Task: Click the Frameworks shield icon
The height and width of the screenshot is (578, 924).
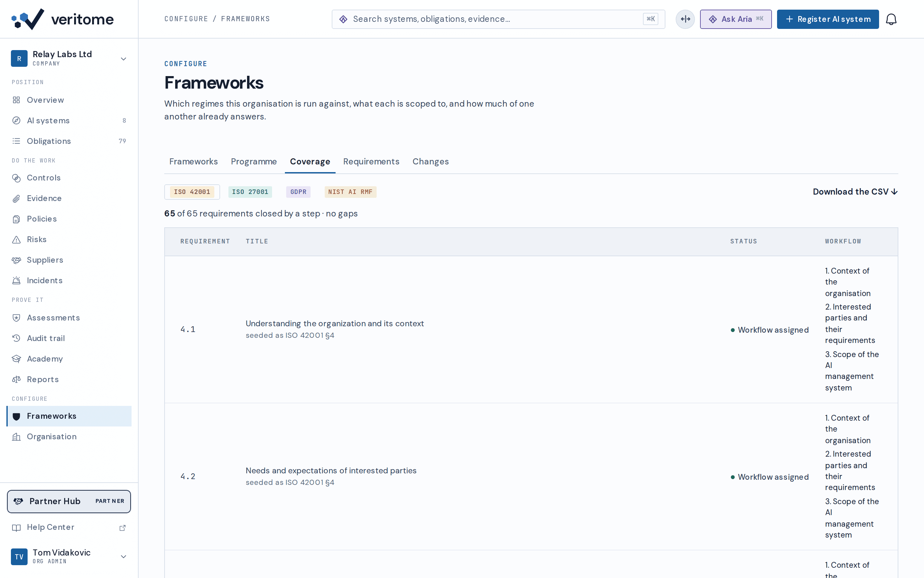Action: point(16,416)
